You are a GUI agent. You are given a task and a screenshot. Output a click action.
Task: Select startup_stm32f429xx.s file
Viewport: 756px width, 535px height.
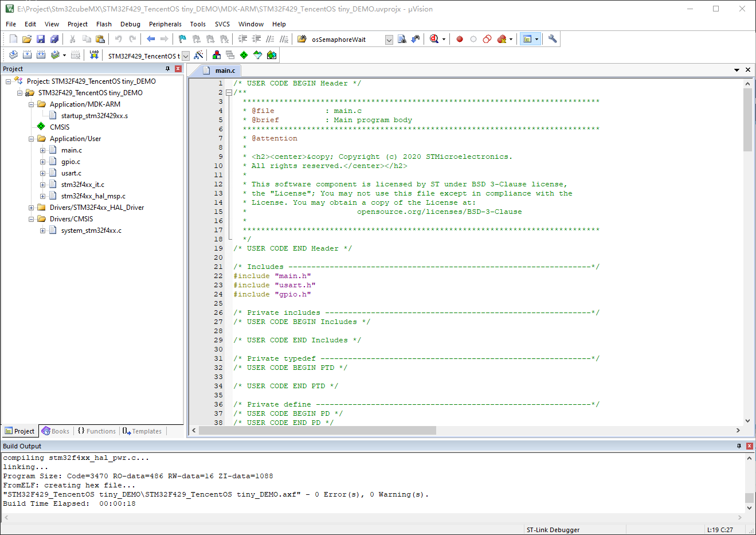click(x=95, y=116)
